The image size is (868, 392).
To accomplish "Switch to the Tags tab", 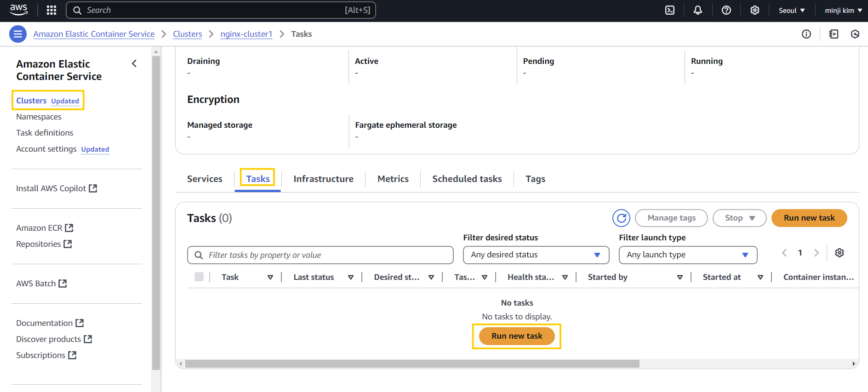I will tap(536, 179).
